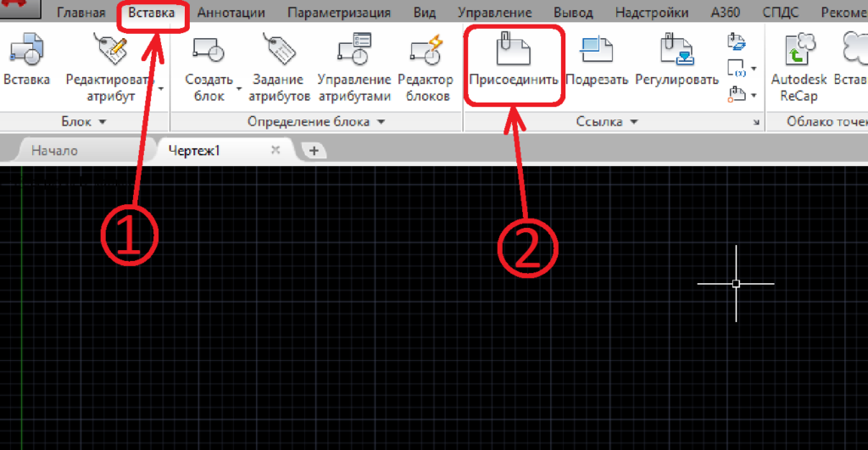Add a new drawing tab with plus
868x450 pixels.
[314, 151]
